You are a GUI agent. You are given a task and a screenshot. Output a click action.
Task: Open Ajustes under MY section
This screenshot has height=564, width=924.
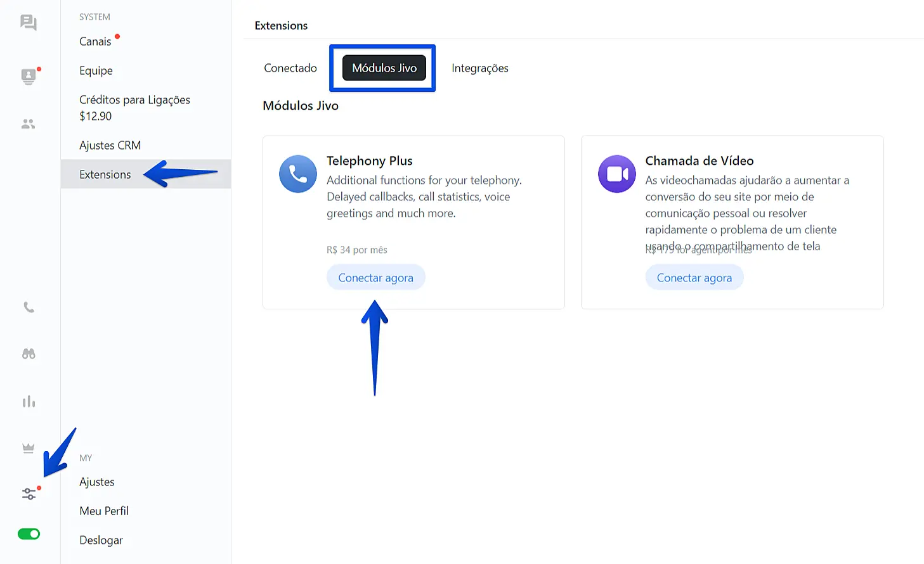97,482
